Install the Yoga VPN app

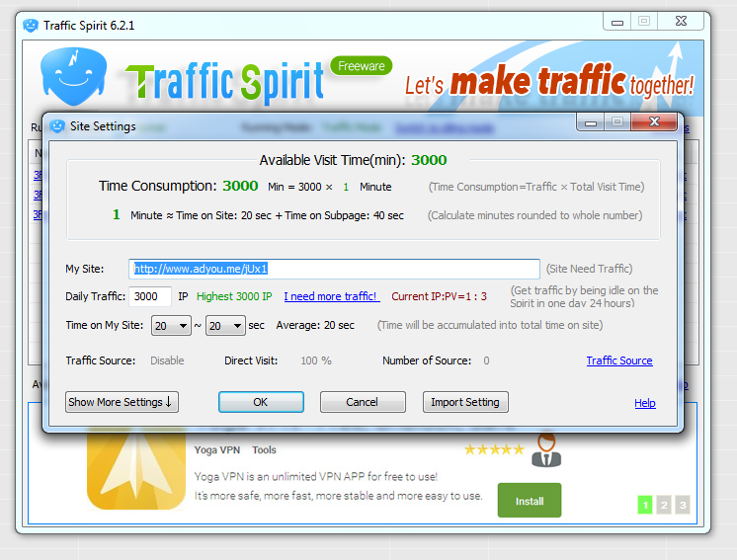(530, 501)
